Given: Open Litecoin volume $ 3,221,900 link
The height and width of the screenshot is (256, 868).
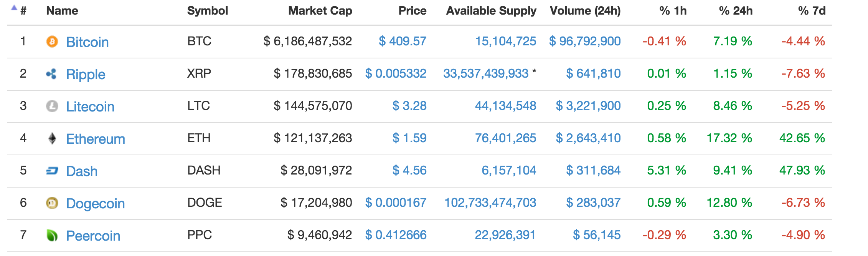Looking at the screenshot, I should pos(588,106).
